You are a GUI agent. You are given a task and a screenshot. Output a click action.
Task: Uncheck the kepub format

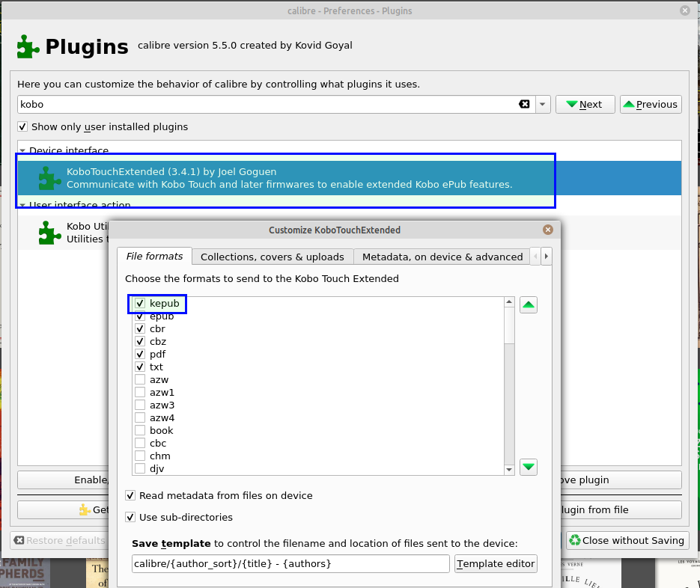pyautogui.click(x=140, y=304)
